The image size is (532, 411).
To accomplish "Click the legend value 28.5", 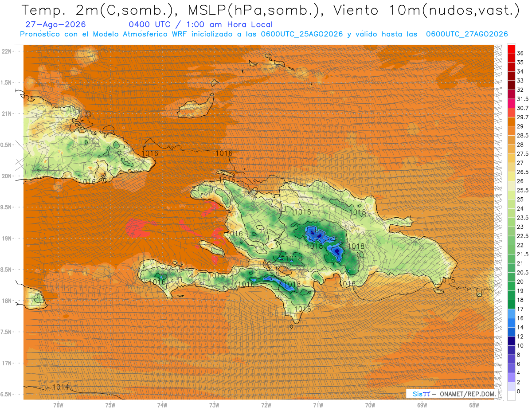I will (522, 135).
